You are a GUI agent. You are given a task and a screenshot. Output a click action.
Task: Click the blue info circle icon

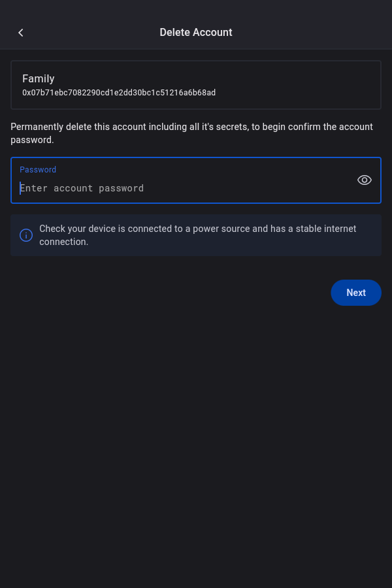(26, 235)
